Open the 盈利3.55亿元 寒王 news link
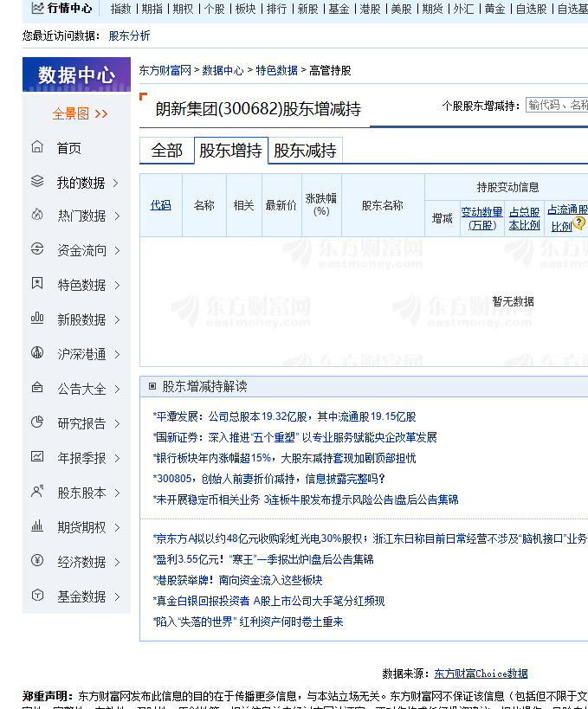 click(x=263, y=559)
